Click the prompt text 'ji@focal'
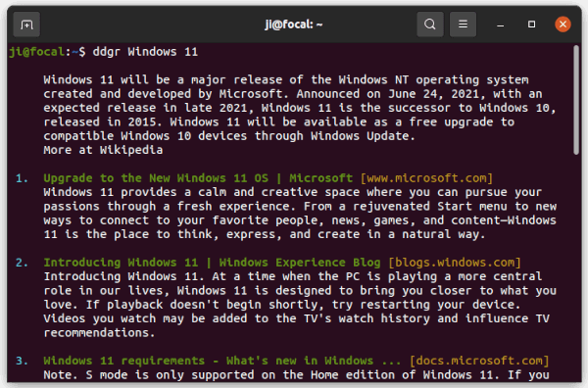The height and width of the screenshot is (388, 588). (x=37, y=52)
